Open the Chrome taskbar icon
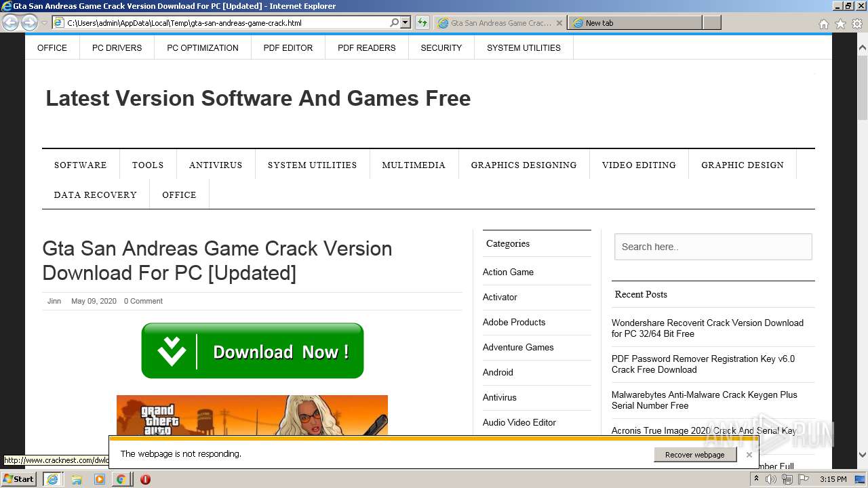This screenshot has width=868, height=488. (121, 479)
